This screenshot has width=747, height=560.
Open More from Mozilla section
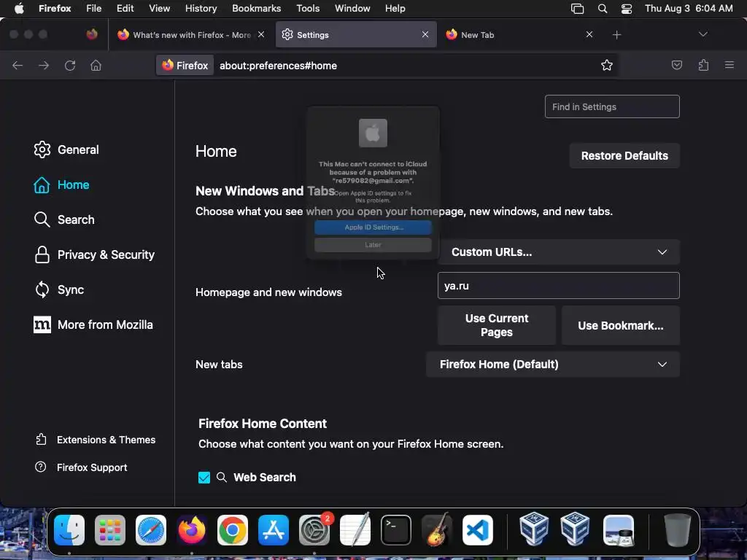(93, 324)
